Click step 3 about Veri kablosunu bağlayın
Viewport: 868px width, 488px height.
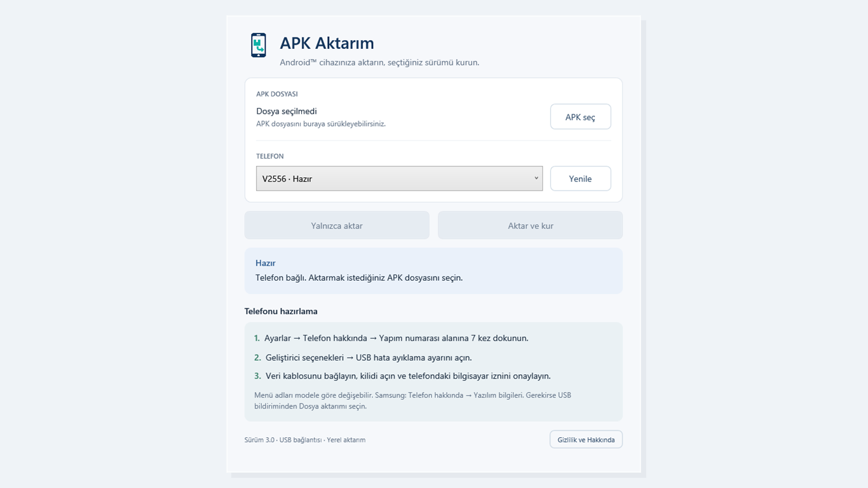pyautogui.click(x=402, y=376)
